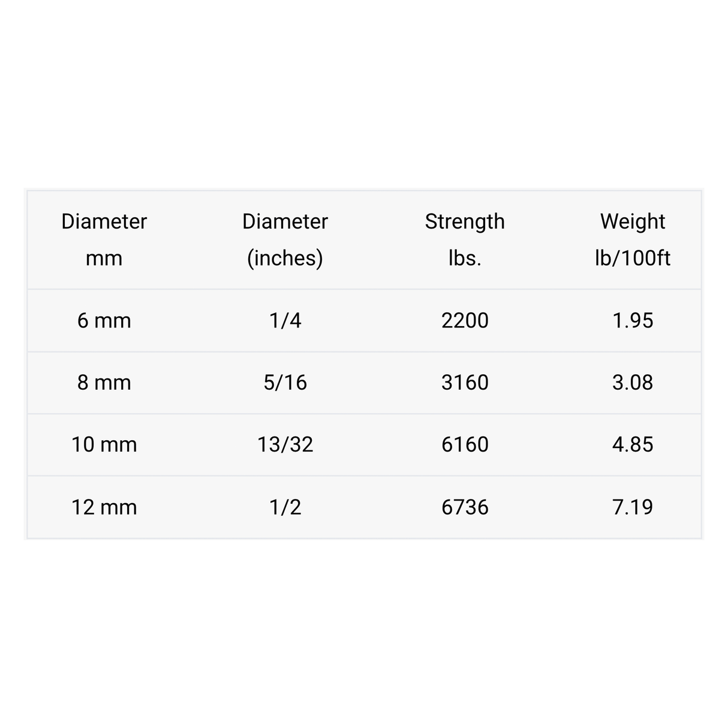Select the "Strength lbs." header cell
This screenshot has width=728, height=728.
(x=465, y=239)
